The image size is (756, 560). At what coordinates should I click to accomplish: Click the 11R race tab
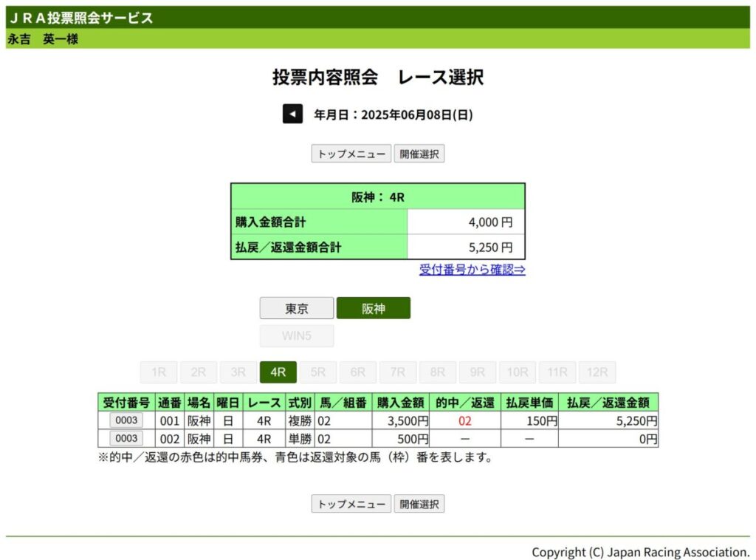(x=557, y=372)
